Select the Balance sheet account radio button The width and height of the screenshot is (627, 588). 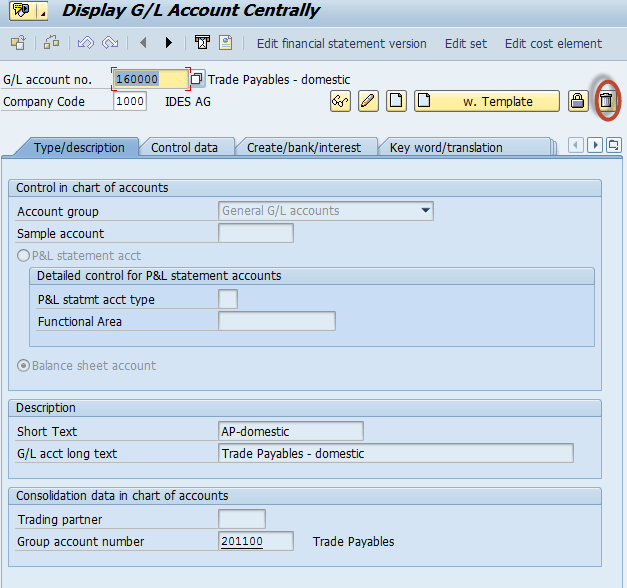[24, 366]
